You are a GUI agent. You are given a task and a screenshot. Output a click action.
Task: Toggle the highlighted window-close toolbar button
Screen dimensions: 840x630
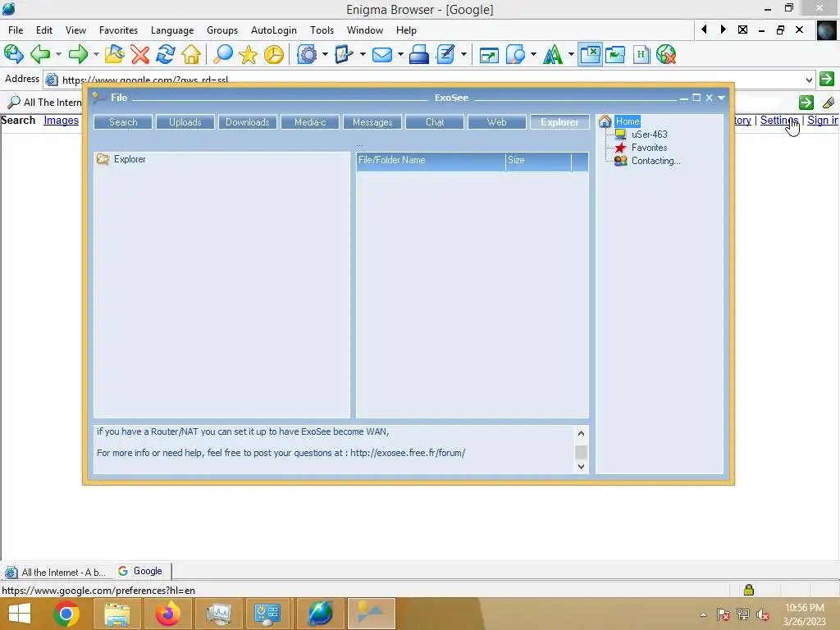click(590, 54)
